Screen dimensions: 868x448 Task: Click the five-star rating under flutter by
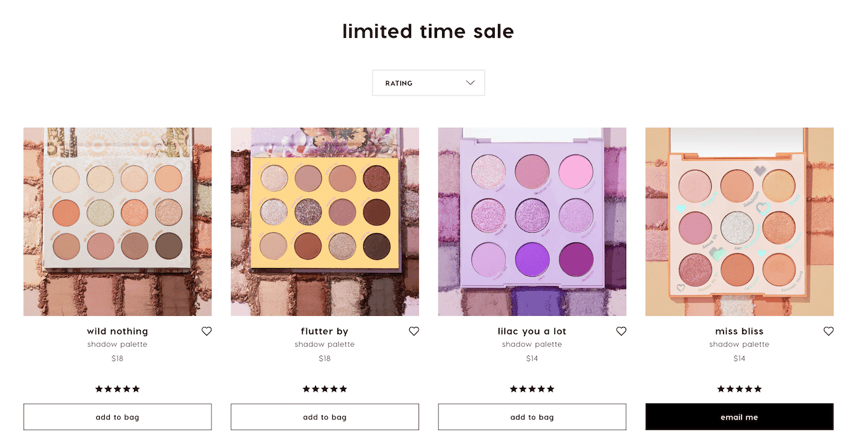click(x=324, y=388)
